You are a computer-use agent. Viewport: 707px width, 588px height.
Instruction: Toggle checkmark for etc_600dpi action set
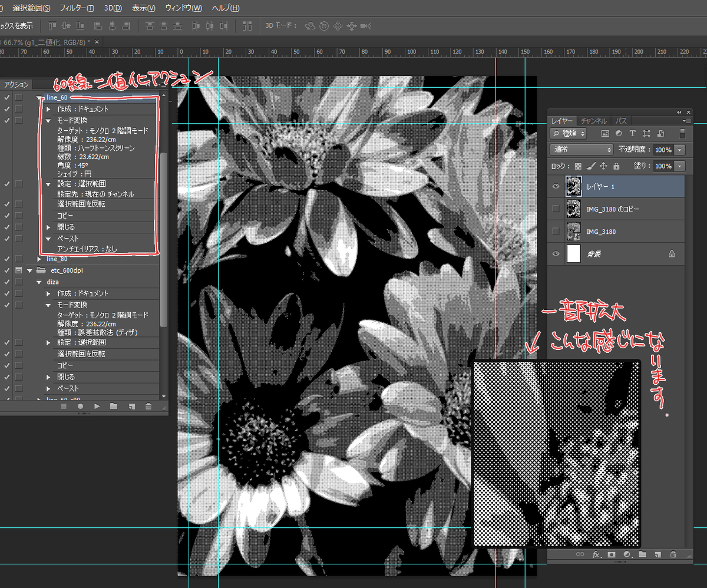pyautogui.click(x=6, y=270)
